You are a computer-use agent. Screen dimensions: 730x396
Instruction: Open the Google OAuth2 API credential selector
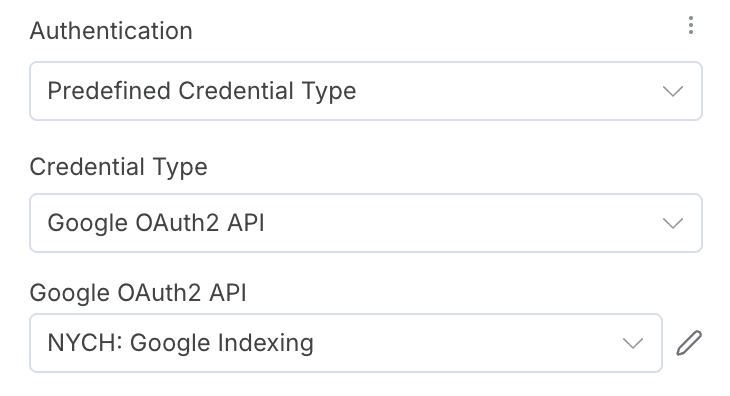point(346,343)
